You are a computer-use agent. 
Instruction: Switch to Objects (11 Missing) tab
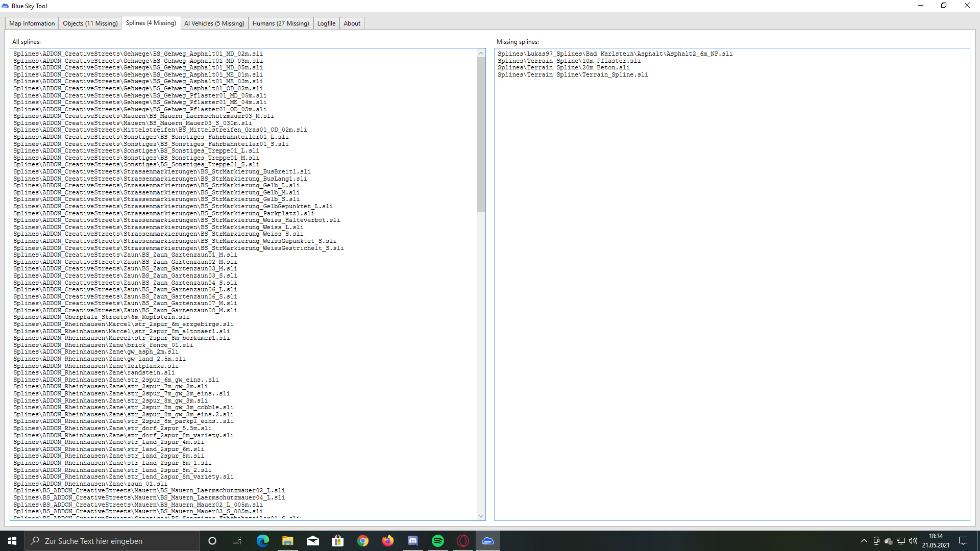[x=90, y=23]
